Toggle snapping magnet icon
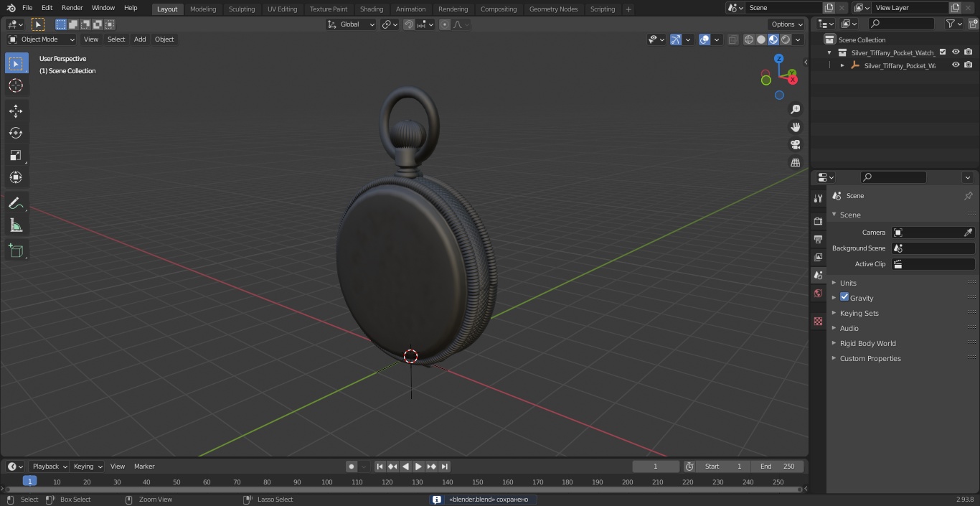This screenshot has height=506, width=980. (408, 24)
